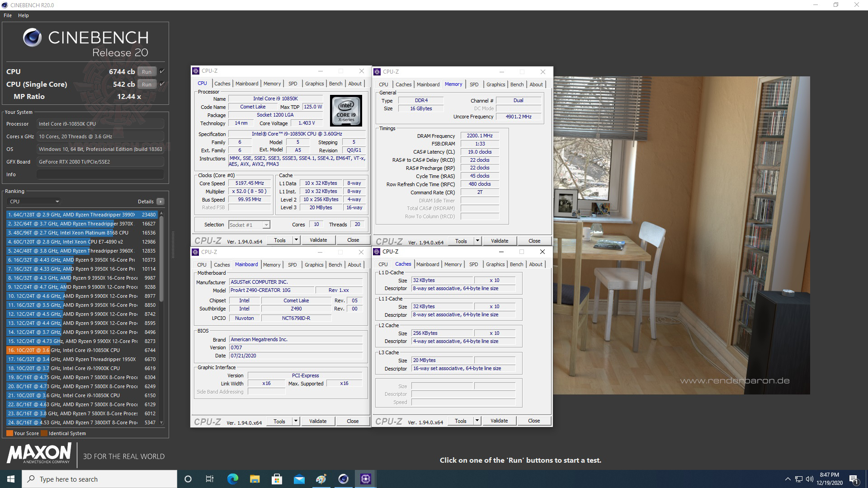Open Cortana circle icon on taskbar
868x488 pixels.
tap(188, 479)
